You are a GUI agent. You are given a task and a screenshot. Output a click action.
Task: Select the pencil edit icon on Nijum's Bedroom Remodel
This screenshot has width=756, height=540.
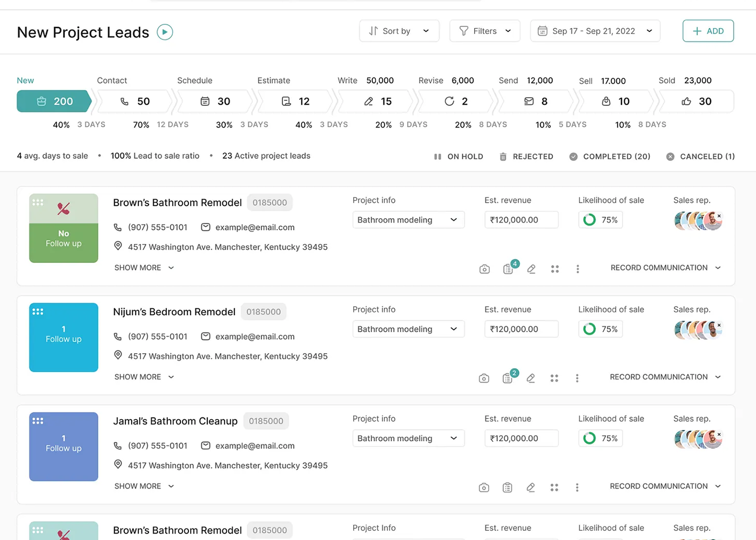point(530,378)
